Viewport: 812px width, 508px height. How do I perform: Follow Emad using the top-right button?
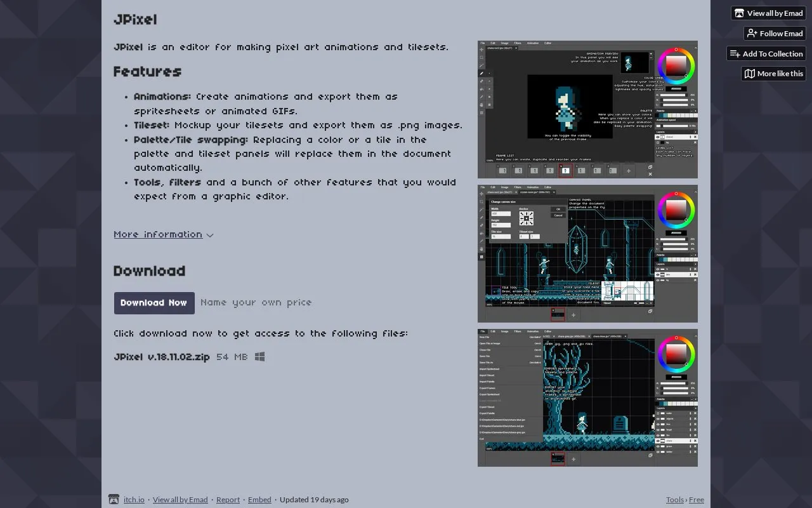(x=775, y=34)
